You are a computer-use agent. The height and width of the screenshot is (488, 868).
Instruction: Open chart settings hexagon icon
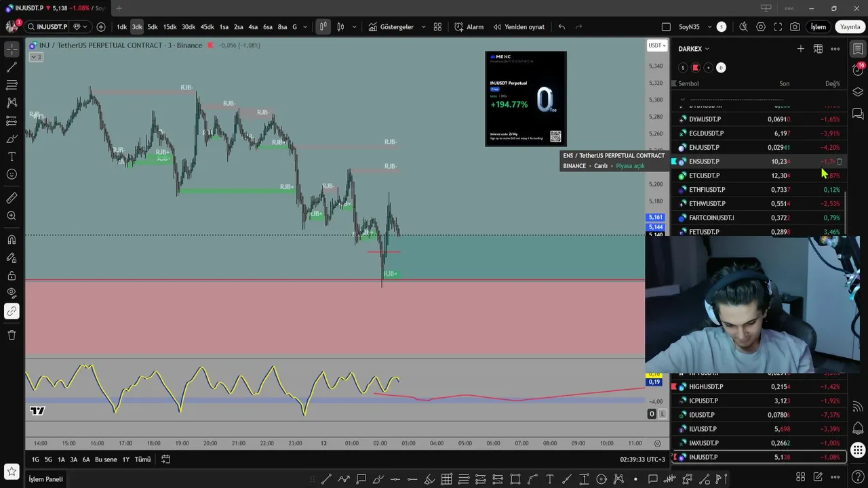click(x=761, y=27)
